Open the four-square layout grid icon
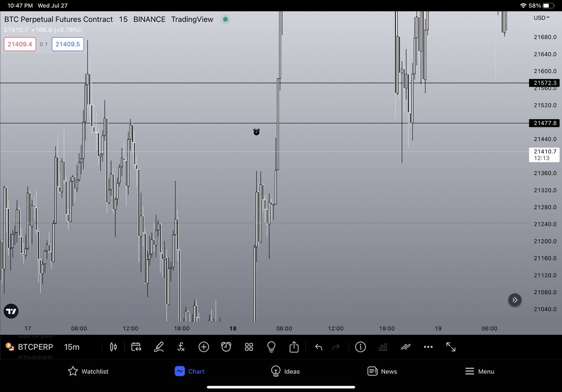This screenshot has width=562, height=392. pyautogui.click(x=249, y=347)
